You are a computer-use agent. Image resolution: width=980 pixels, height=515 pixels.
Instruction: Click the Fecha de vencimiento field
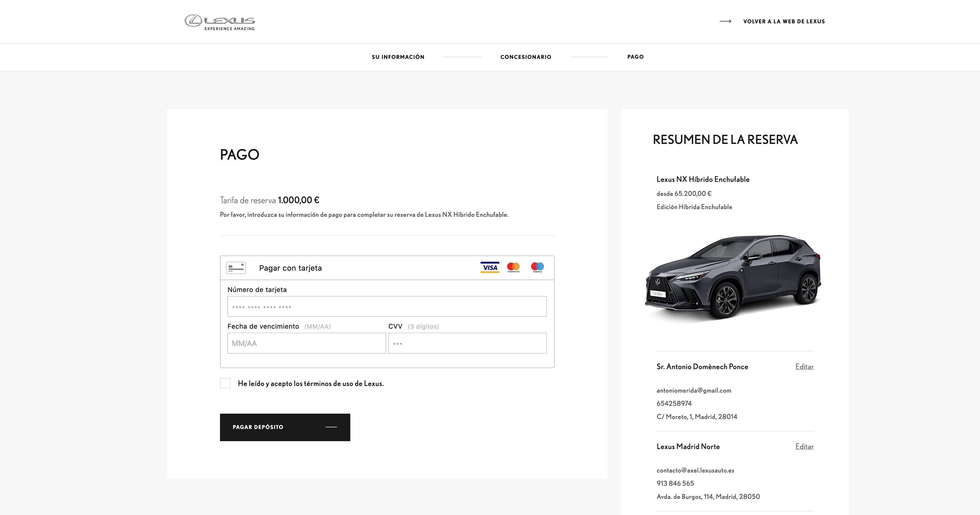(306, 343)
